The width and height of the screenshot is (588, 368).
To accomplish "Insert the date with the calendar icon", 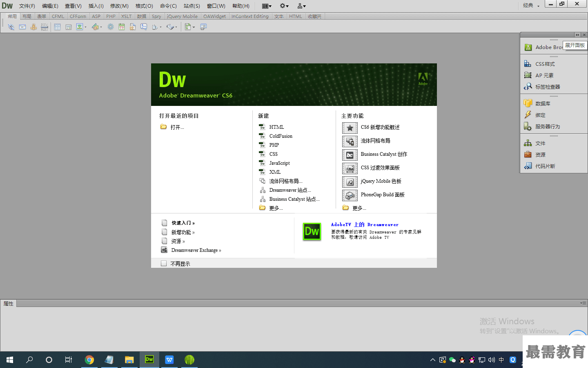I will pos(122,27).
